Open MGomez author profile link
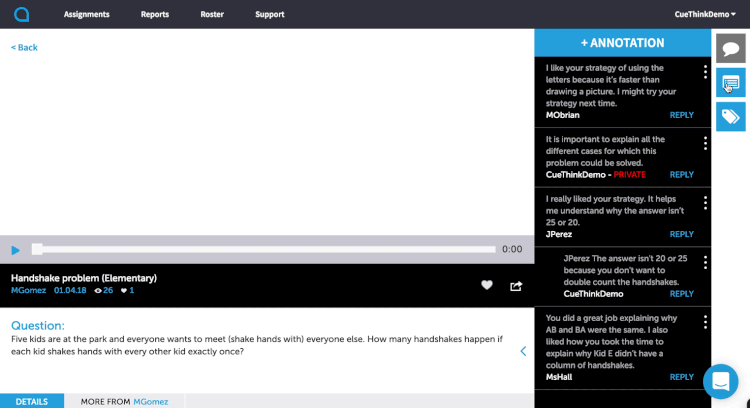The height and width of the screenshot is (408, 750). [x=29, y=290]
